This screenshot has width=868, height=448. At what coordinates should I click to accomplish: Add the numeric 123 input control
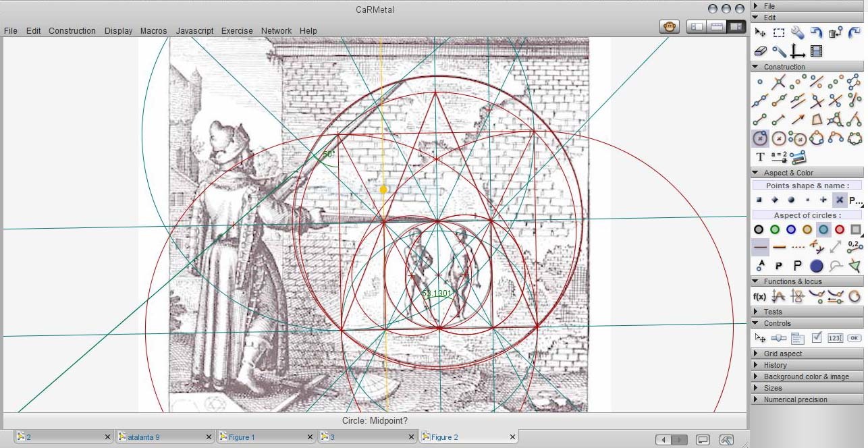pyautogui.click(x=836, y=338)
